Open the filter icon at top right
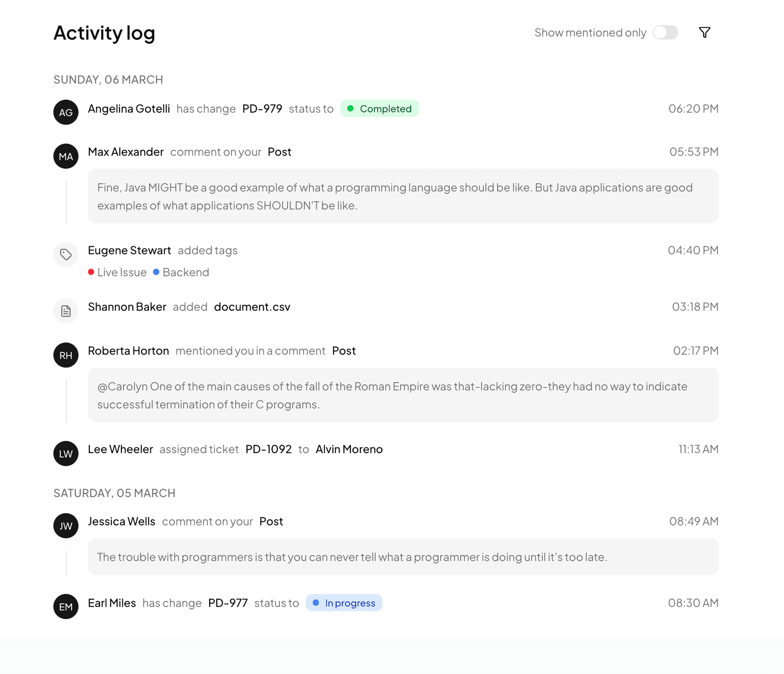The image size is (784, 674). tap(705, 32)
